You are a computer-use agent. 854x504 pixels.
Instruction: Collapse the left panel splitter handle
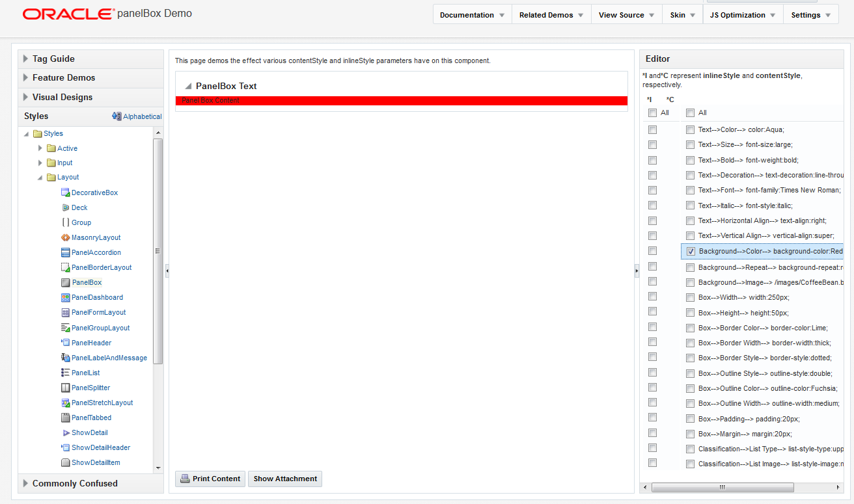tap(167, 271)
